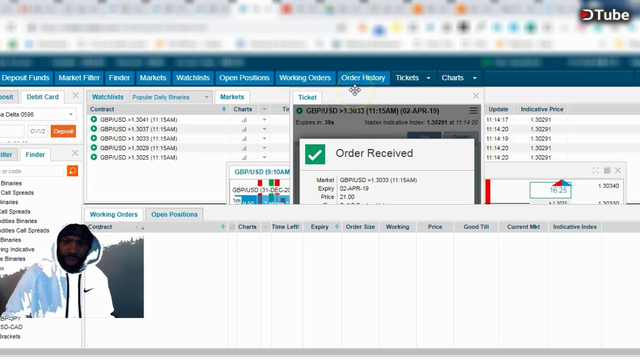
Task: Open chart icon for GBP/USD >1.3025
Action: pos(244,157)
